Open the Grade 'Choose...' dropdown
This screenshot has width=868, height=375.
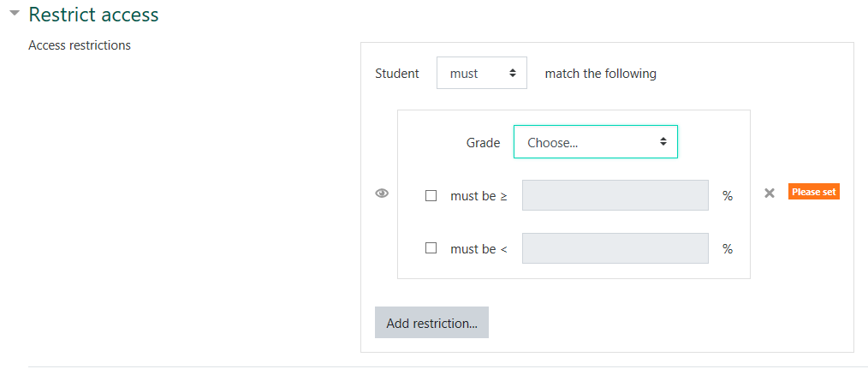tap(595, 142)
